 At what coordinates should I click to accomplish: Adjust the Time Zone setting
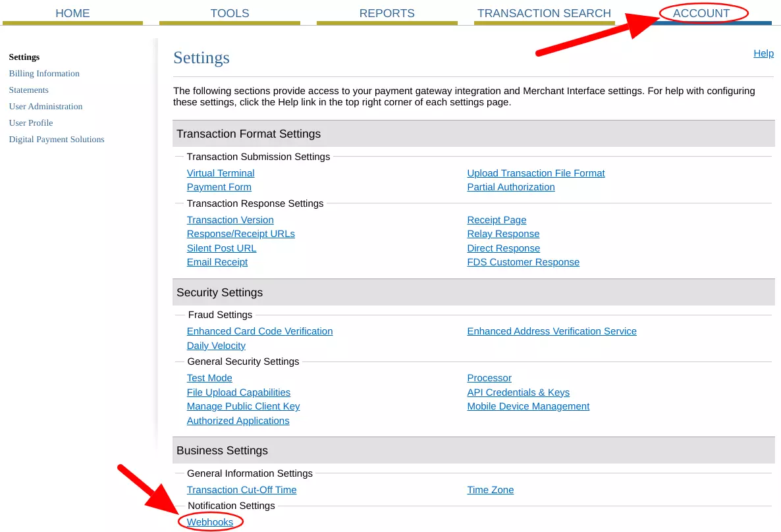[490, 490]
